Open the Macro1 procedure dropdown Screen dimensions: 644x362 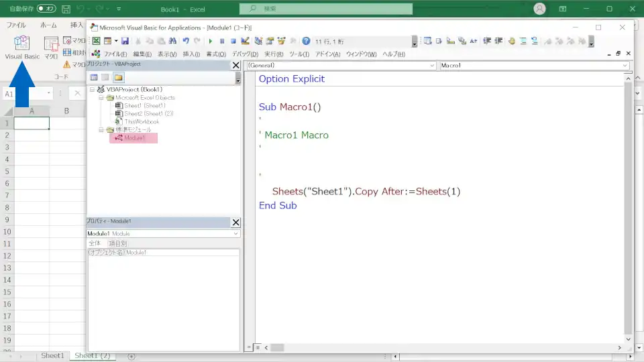pos(625,66)
